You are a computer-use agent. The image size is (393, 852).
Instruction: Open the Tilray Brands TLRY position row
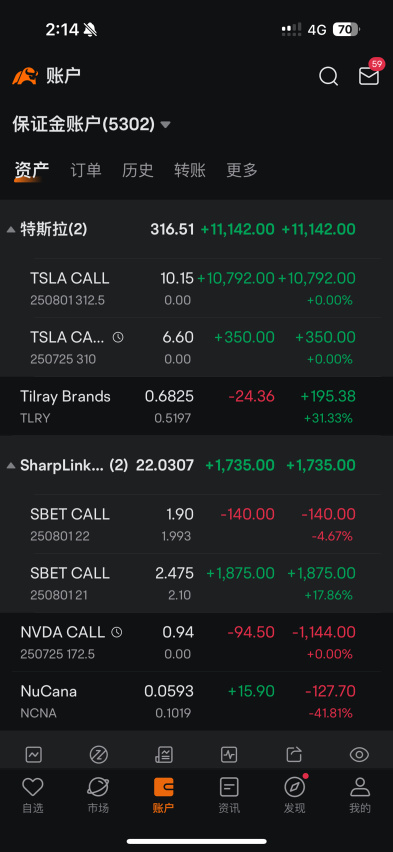196,406
